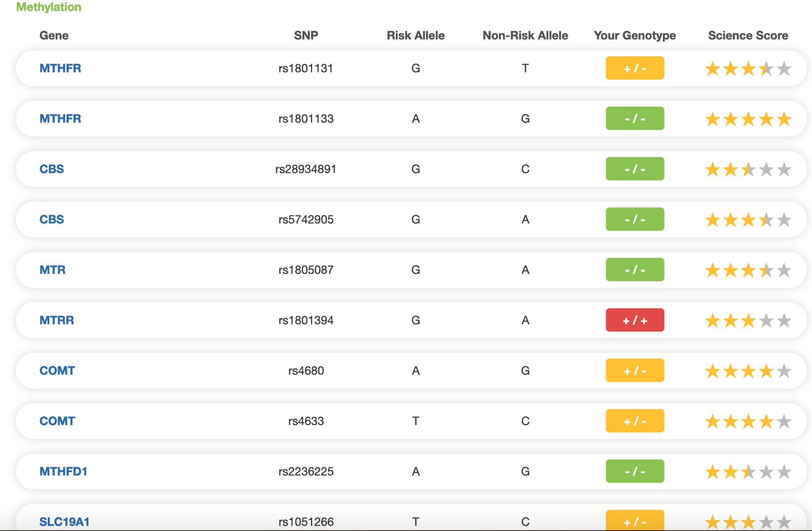Click the star rating in rs5742905 row

748,220
